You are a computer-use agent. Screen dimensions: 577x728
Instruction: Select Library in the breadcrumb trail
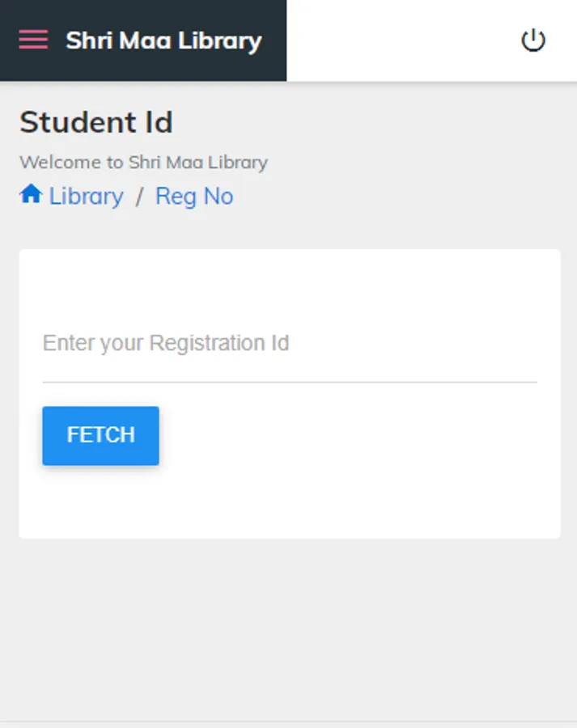click(x=84, y=196)
